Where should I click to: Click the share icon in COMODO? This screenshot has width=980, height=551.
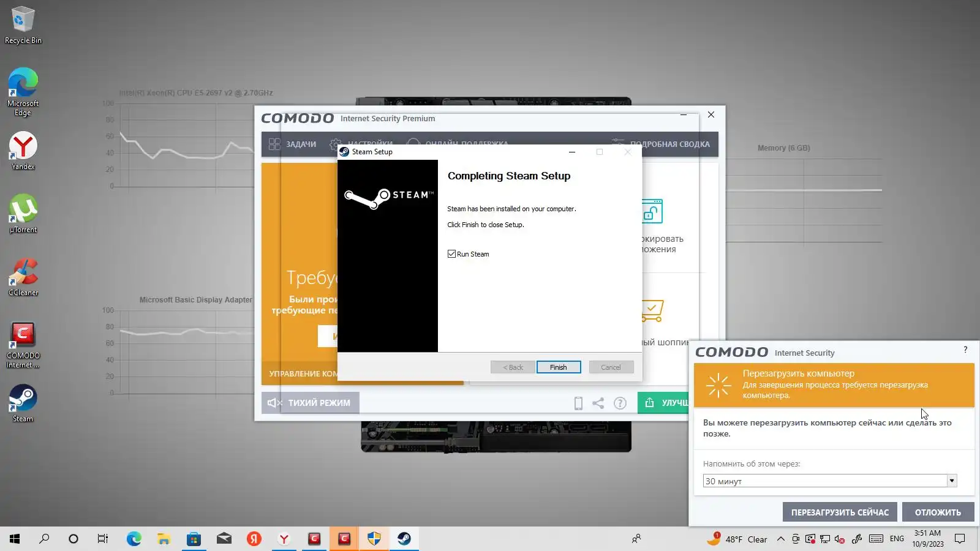tap(598, 403)
